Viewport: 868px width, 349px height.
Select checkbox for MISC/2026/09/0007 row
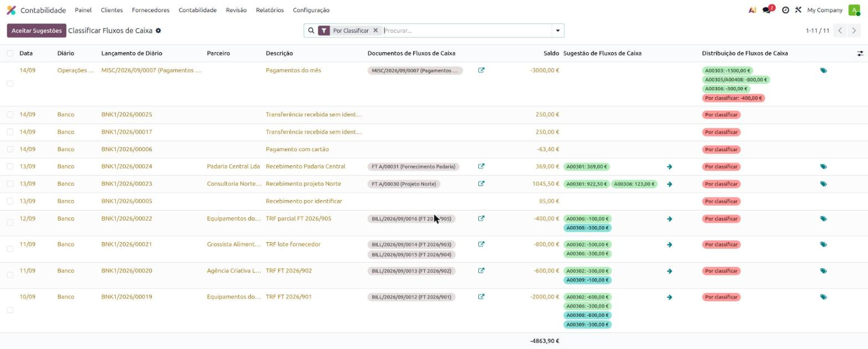(10, 84)
